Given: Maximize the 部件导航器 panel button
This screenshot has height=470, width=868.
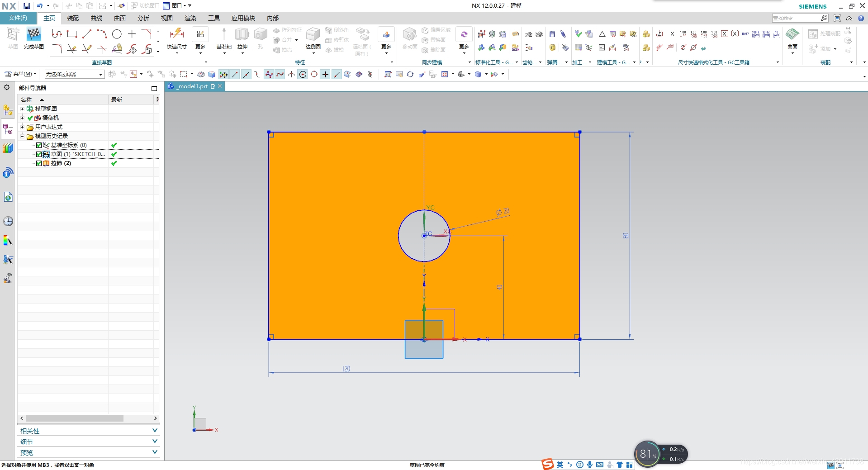Looking at the screenshot, I should (154, 88).
